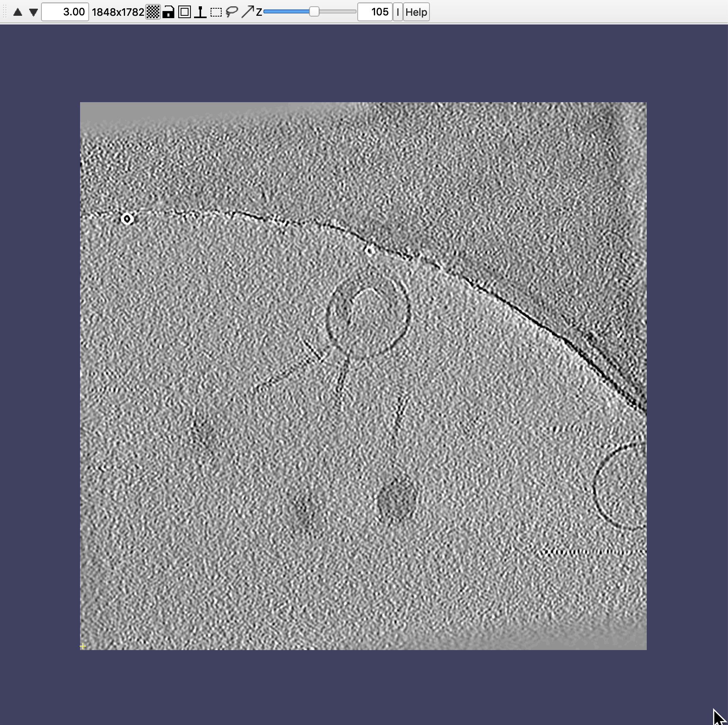
Task: Toggle the padlock lock button
Action: pos(168,12)
